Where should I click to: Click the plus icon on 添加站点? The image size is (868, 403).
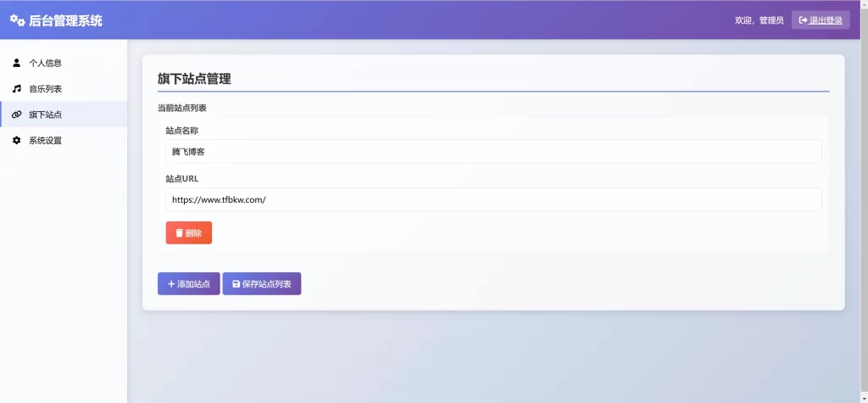171,284
